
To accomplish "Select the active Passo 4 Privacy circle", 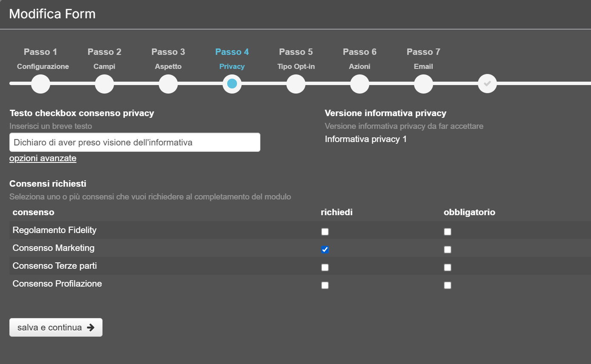I will pyautogui.click(x=232, y=84).
